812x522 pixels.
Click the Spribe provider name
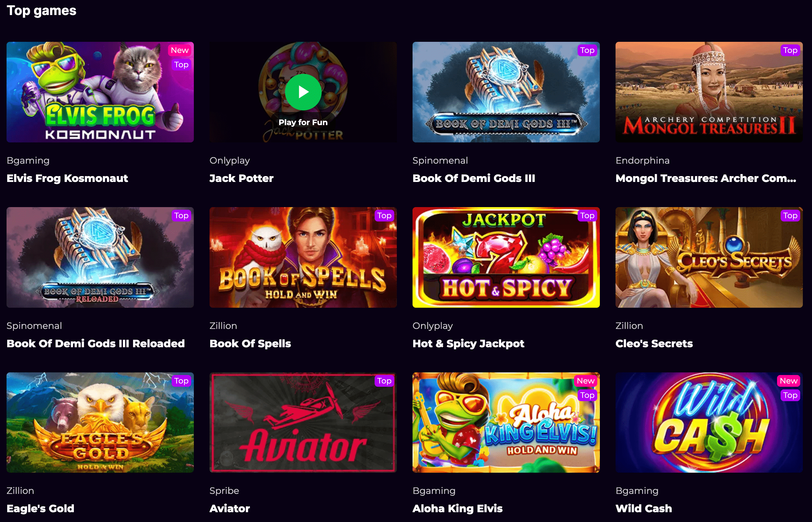[224, 491]
